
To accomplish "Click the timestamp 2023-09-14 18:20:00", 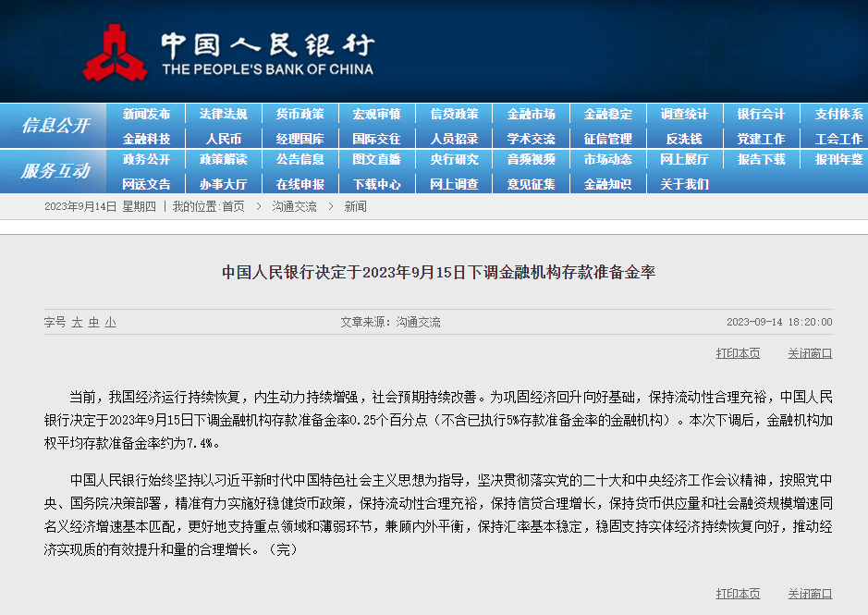I will tap(779, 323).
